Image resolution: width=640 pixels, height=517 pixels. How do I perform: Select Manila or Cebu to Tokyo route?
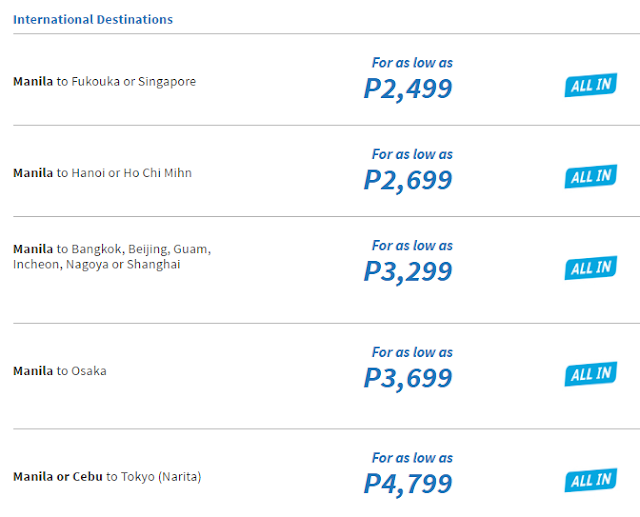point(107,477)
